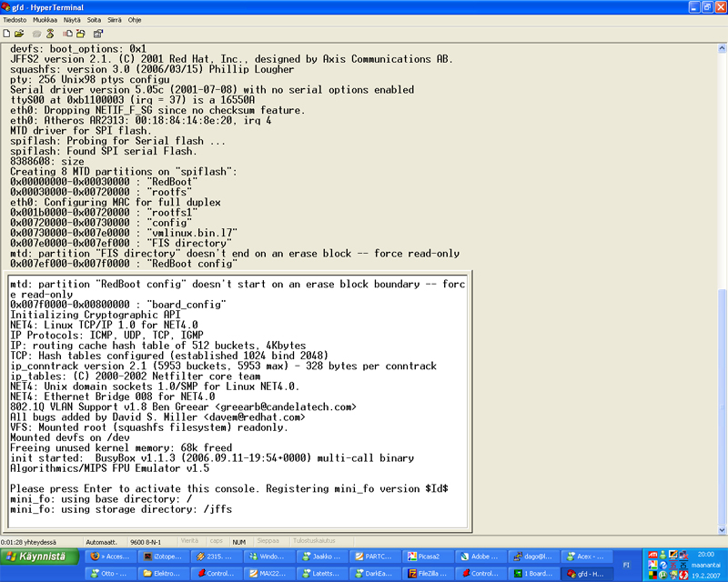Screen dimensions: 728x582
Task: Click the 'Automaatt.' status bar entry
Action: click(x=102, y=542)
